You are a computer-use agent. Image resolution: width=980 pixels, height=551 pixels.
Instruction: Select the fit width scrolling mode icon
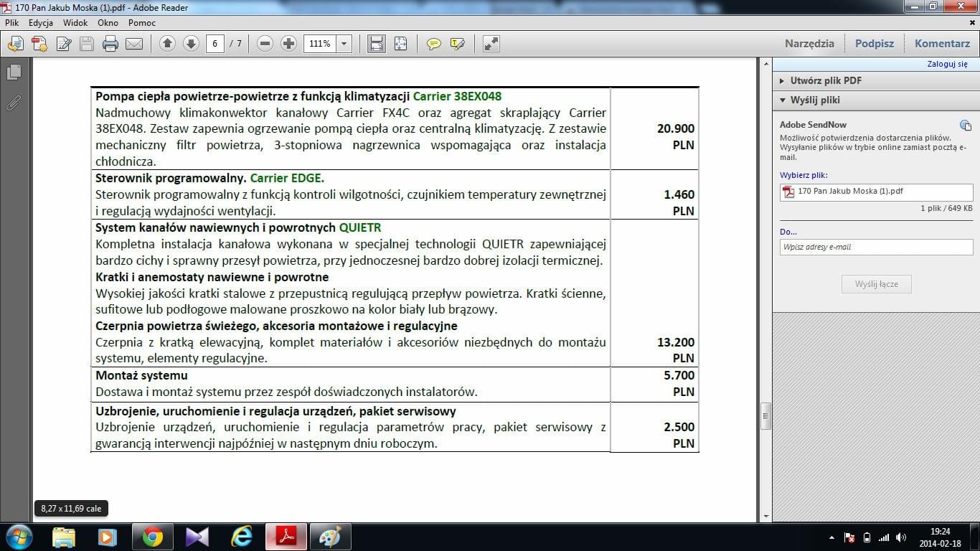[377, 44]
